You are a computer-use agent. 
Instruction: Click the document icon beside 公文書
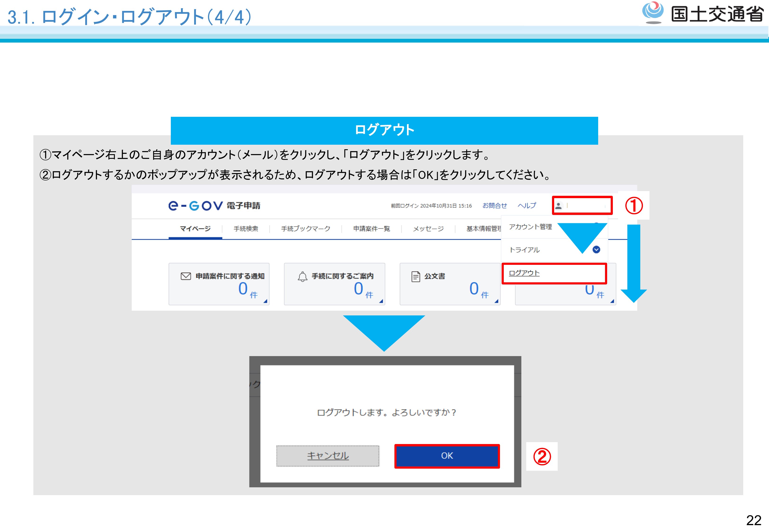click(x=415, y=276)
